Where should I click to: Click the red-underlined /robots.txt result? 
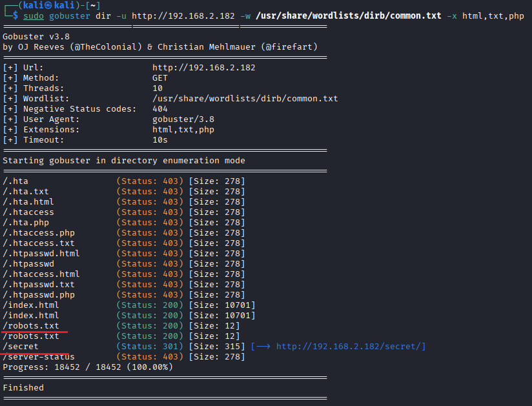point(31,326)
